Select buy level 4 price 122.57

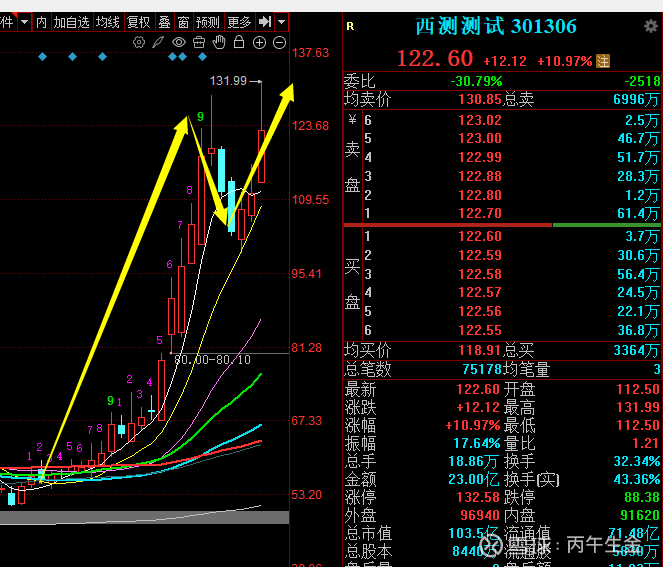[x=480, y=292]
